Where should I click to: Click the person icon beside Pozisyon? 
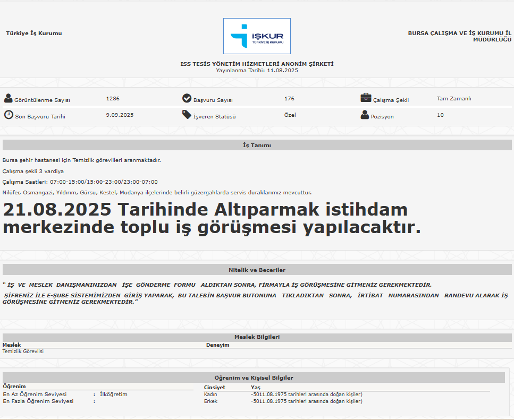365,115
